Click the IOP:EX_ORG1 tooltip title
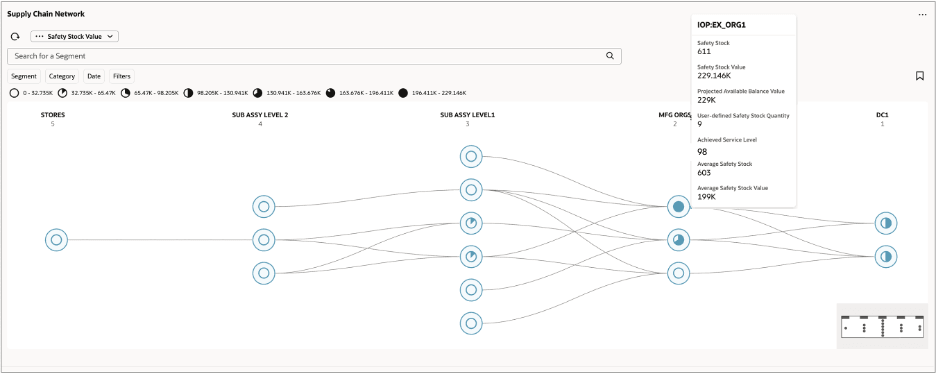The width and height of the screenshot is (936, 374). 722,26
